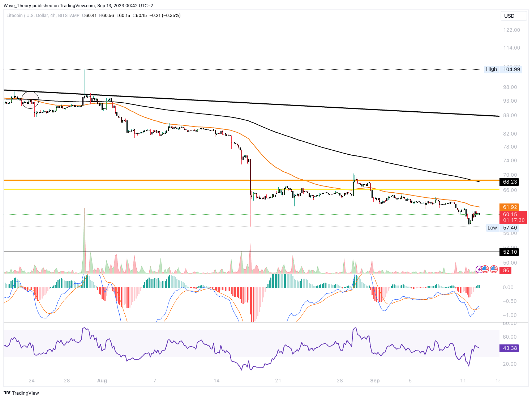Click the US flag icon beside the lightning bolt
This screenshot has width=532, height=399.
click(x=485, y=269)
